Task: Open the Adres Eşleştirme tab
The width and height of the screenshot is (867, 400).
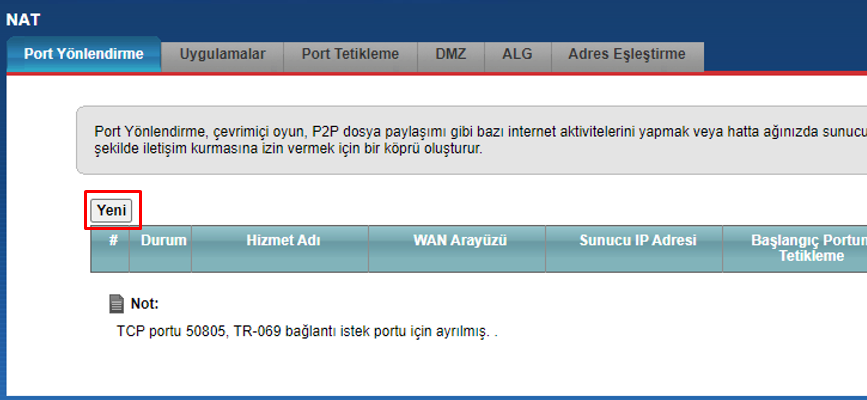Action: pyautogui.click(x=627, y=55)
